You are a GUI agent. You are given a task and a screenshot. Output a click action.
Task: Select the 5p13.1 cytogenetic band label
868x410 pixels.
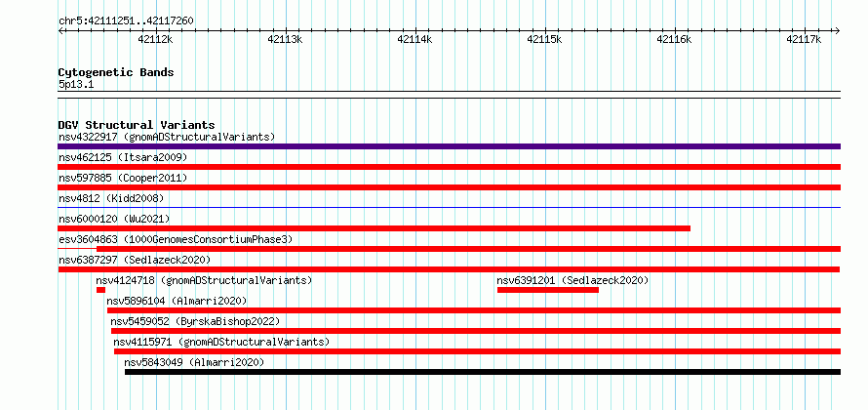76,84
